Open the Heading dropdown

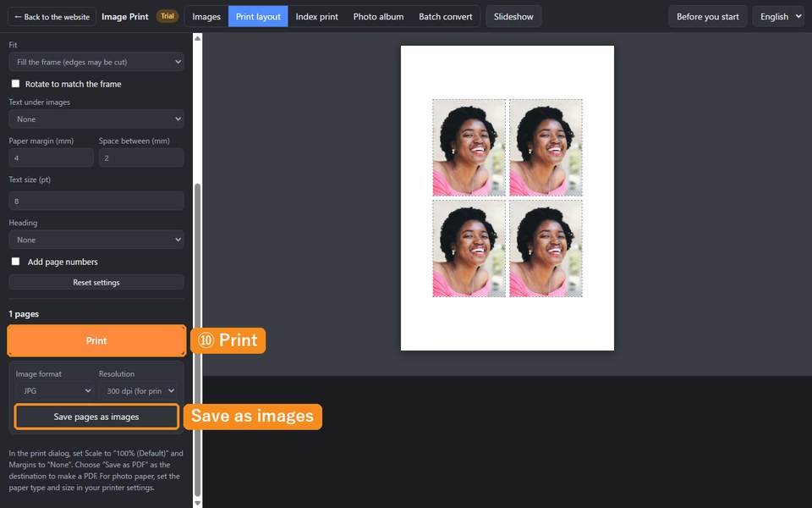click(96, 240)
